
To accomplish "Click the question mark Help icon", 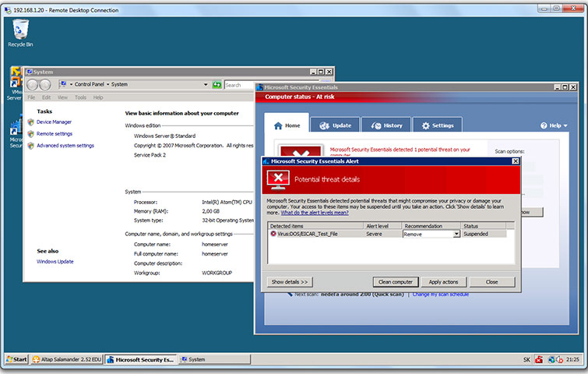I will pos(544,125).
